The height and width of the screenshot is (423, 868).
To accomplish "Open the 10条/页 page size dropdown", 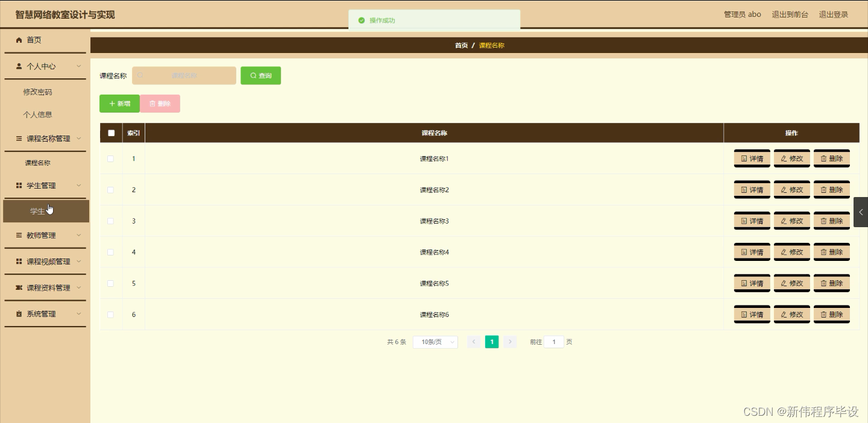I will 435,342.
